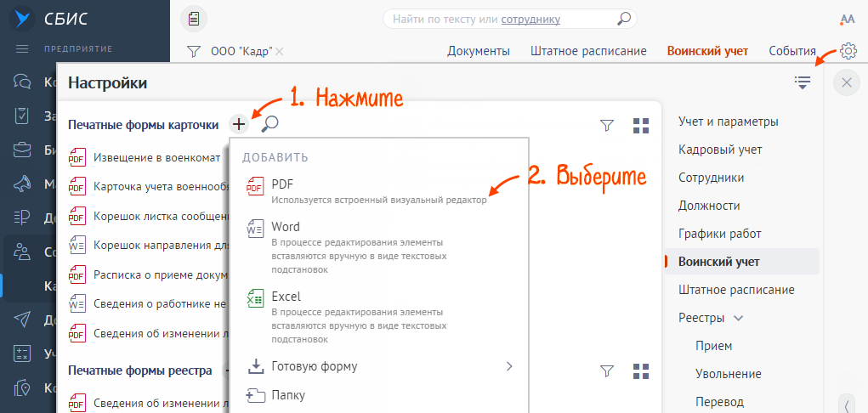Screen dimensions: 868x413
Task: Click the Excel icon in Добавить menu
Action: [x=255, y=297]
